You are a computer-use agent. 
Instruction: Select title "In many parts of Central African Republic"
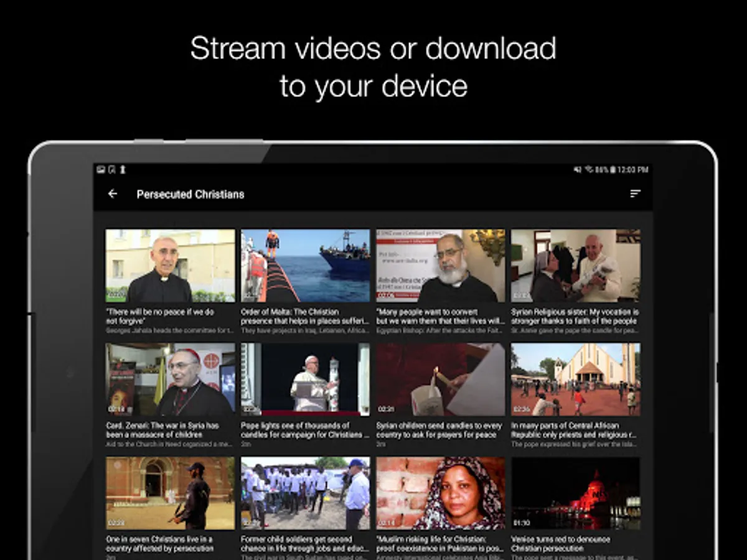(x=575, y=430)
